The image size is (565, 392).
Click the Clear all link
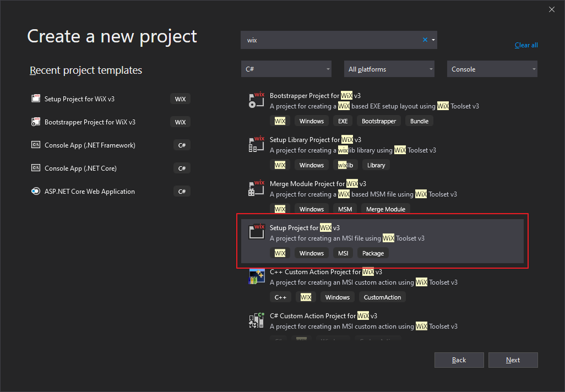pyautogui.click(x=526, y=45)
